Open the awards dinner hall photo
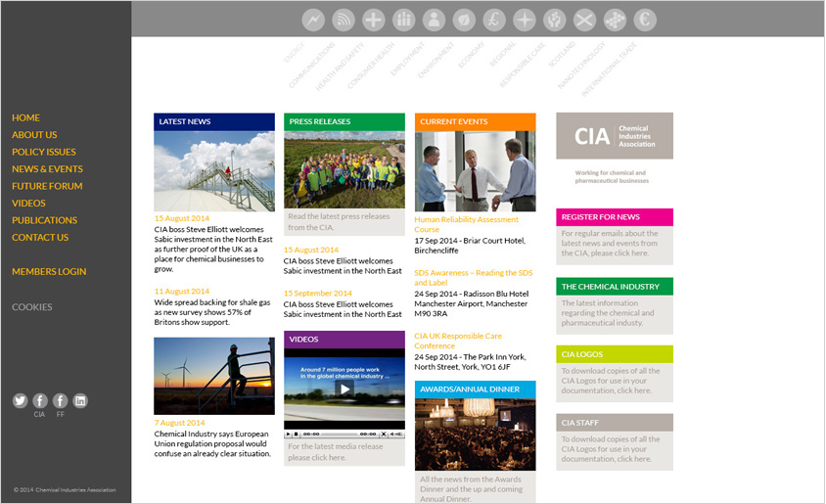826x504 pixels. tap(476, 435)
